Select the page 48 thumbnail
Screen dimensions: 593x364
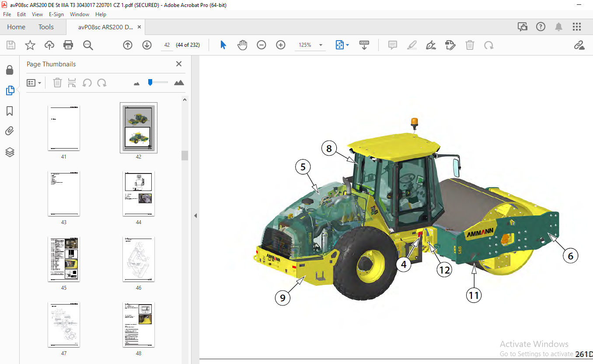tap(139, 325)
